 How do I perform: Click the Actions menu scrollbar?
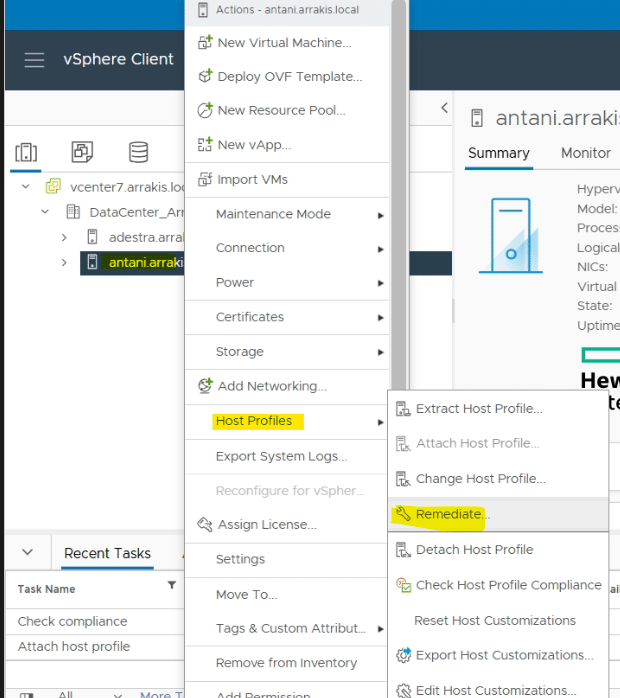[399, 196]
